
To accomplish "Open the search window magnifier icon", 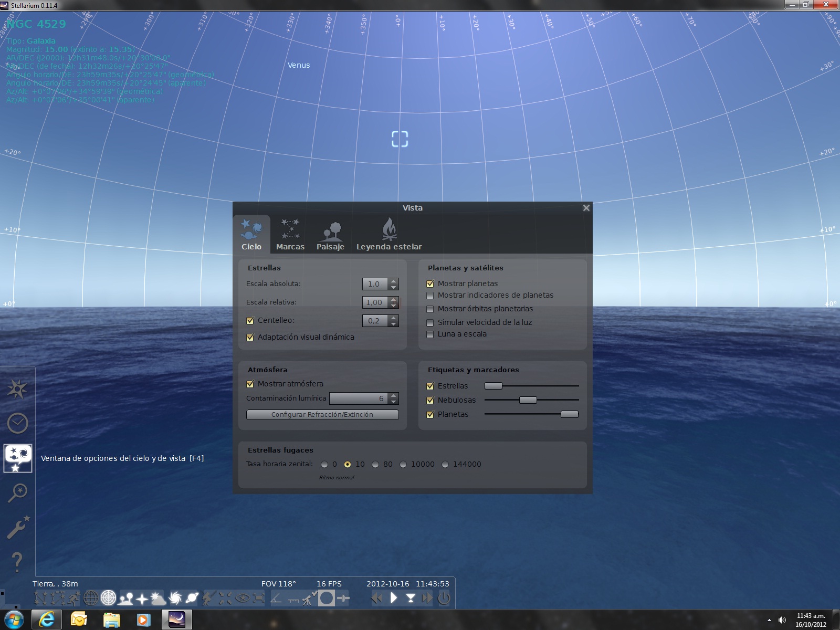I will pos(17,492).
